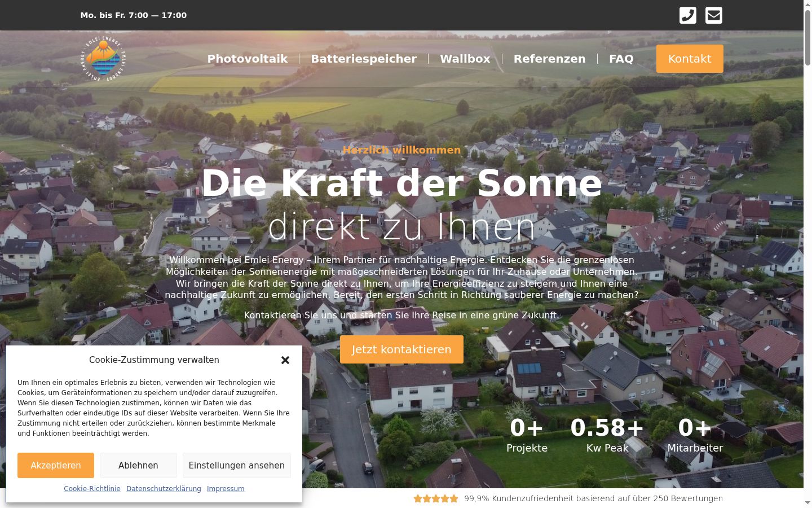Viewport: 812px width, 508px height.
Task: Open the Emlei Energy logo homepage link
Action: coord(103,59)
